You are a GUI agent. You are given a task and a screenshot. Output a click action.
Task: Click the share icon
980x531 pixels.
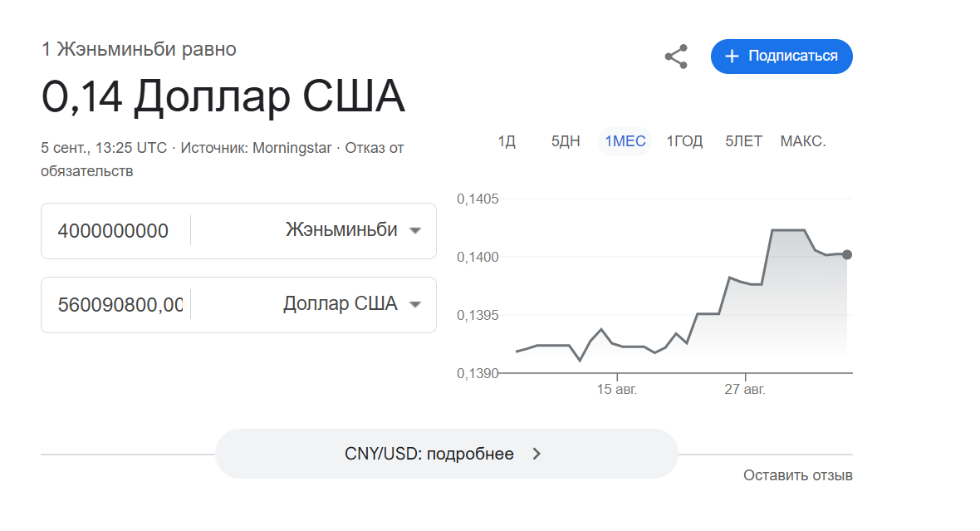[676, 57]
